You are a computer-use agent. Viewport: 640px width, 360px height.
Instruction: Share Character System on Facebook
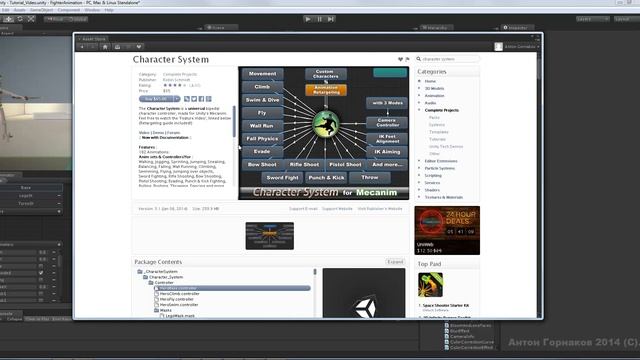click(201, 99)
